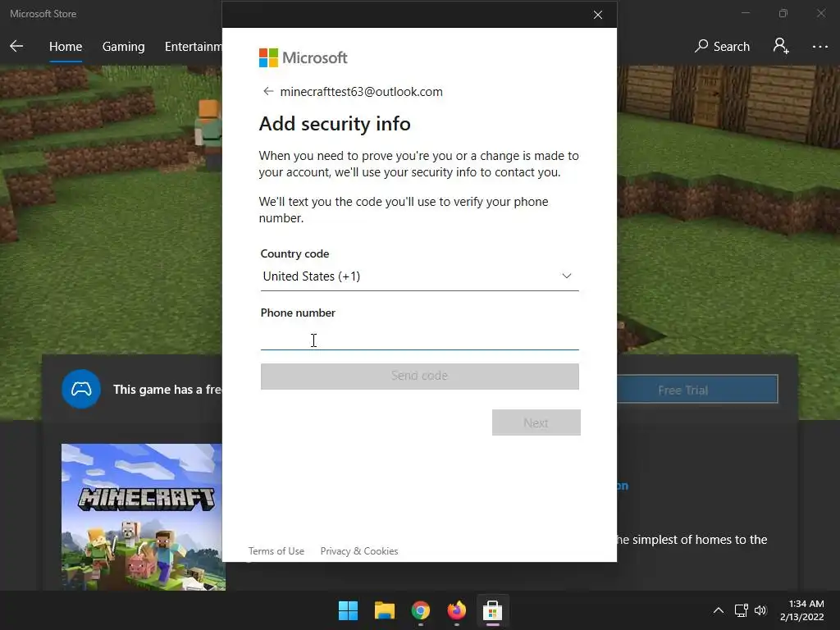Open the volume speaker tray icon

point(760,610)
